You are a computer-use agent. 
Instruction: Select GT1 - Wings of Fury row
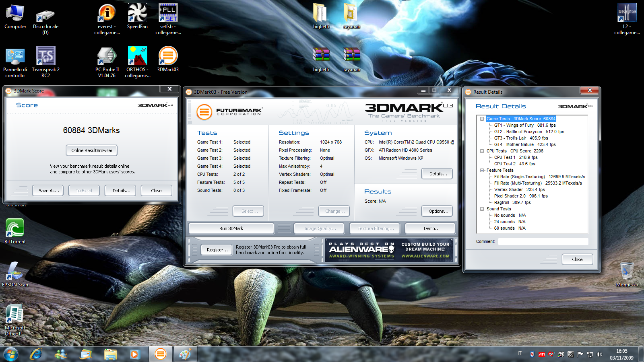pos(525,125)
